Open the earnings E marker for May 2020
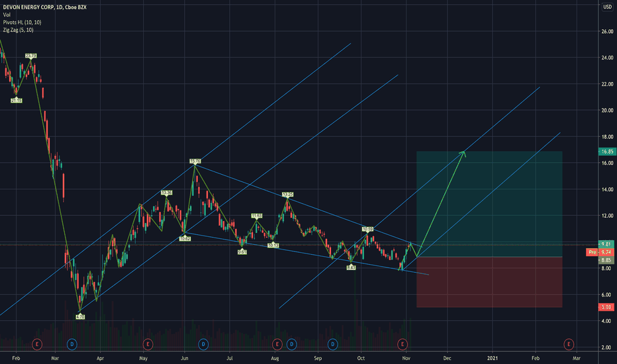Image resolution: width=617 pixels, height=364 pixels. [x=148, y=344]
